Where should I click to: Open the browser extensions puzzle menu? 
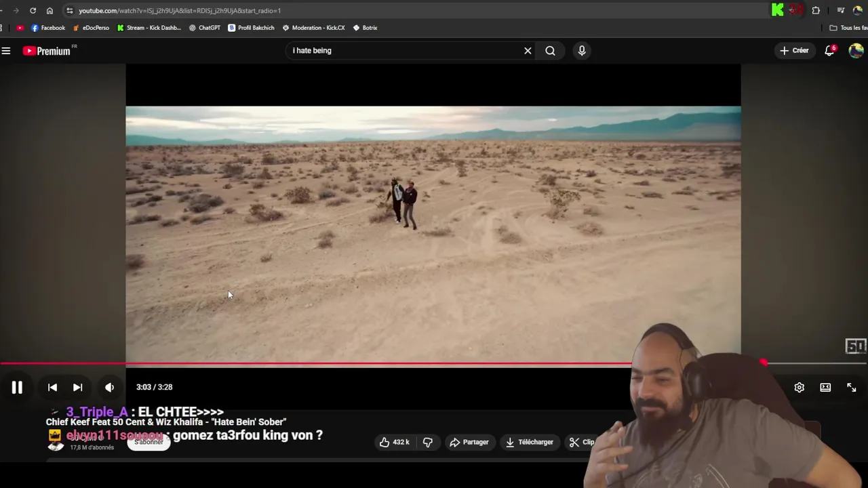[x=816, y=10]
